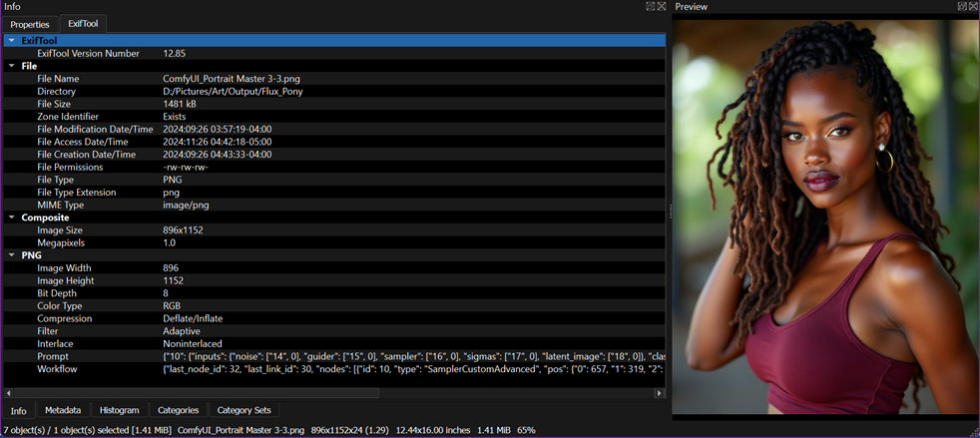Click the -rw-rw-rw- permissions value
This screenshot has height=438, width=980.
pos(186,167)
